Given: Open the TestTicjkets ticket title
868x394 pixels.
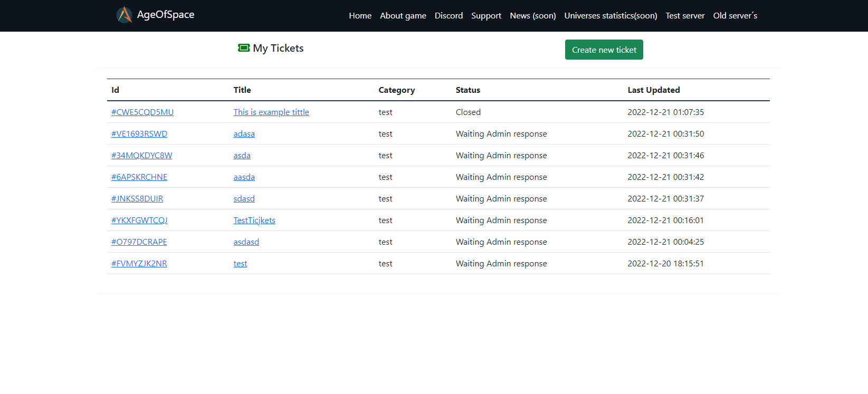Looking at the screenshot, I should 254,220.
